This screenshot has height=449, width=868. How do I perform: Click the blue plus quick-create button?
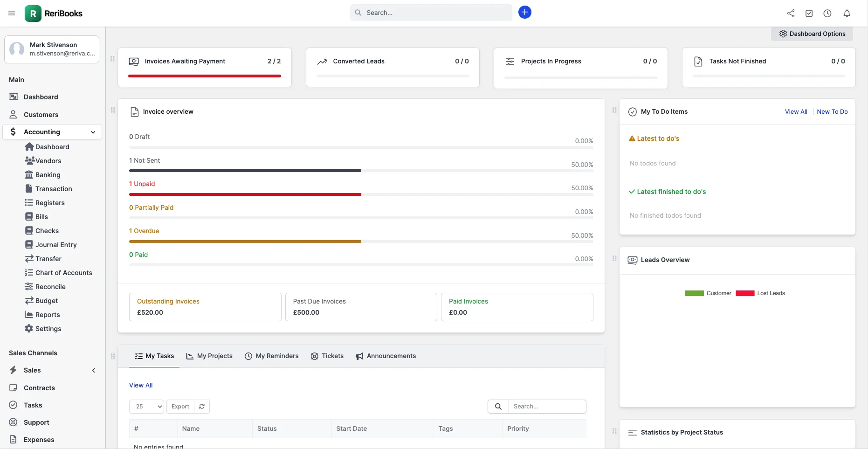click(x=525, y=12)
